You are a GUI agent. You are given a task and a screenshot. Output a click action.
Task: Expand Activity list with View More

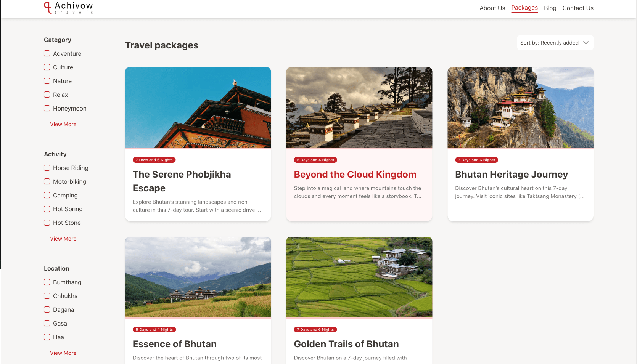[63, 239]
